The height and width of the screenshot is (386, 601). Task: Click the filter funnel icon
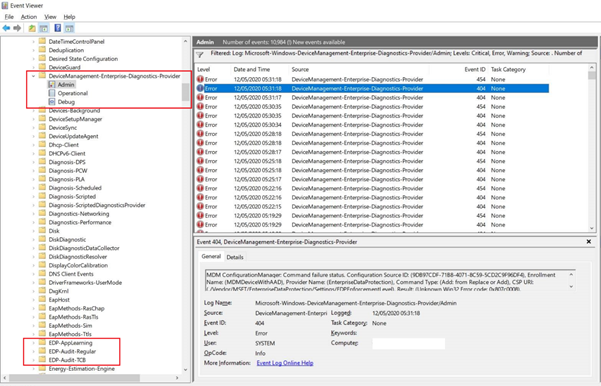tap(200, 55)
